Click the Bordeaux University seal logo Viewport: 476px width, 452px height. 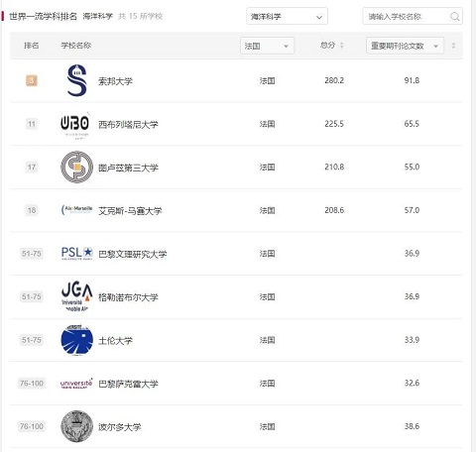coord(76,426)
